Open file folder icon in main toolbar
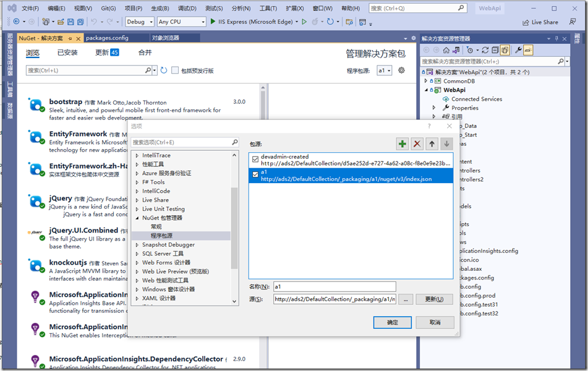The width and height of the screenshot is (588, 371). pos(61,22)
